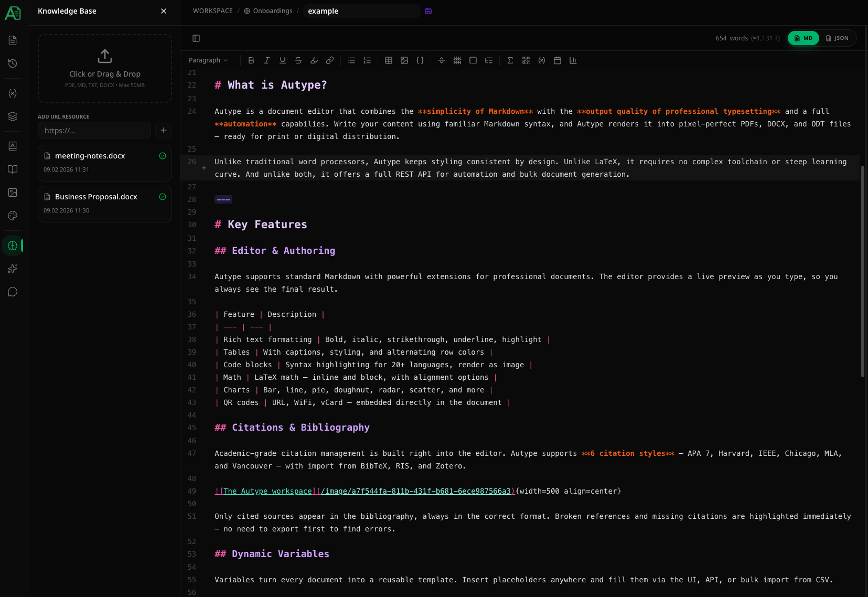Expand the add-block plus on line 26
This screenshot has height=597, width=868.
click(204, 168)
